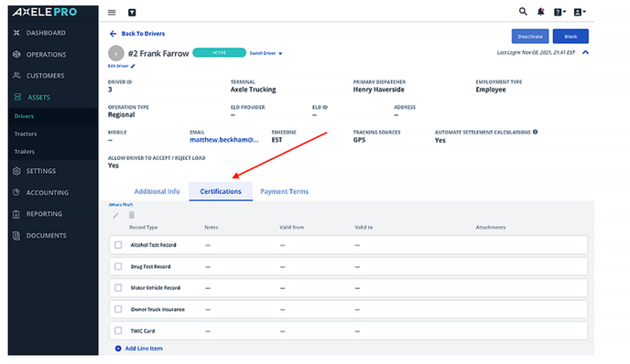Click the ACTIVE status badge

220,53
